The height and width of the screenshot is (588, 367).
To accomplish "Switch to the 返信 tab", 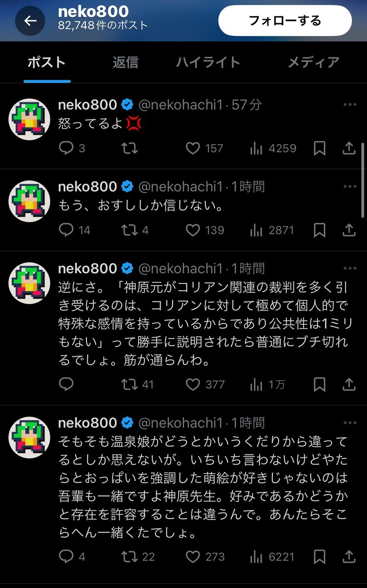I will point(125,62).
